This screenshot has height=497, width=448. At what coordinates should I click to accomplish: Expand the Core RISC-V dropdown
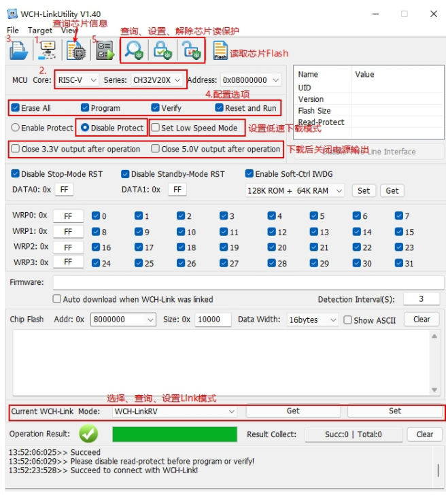pyautogui.click(x=77, y=80)
